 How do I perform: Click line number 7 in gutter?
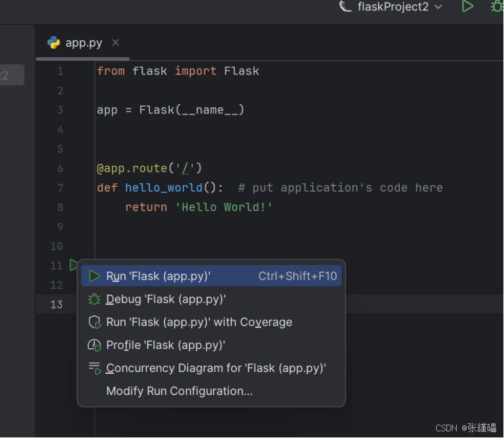(60, 188)
